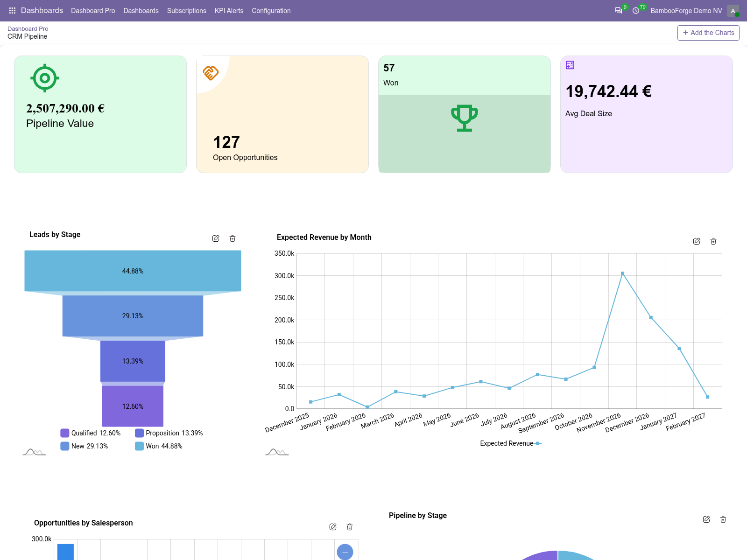The image size is (747, 560).
Task: Edit the Pipeline by Stage chart
Action: (x=706, y=519)
